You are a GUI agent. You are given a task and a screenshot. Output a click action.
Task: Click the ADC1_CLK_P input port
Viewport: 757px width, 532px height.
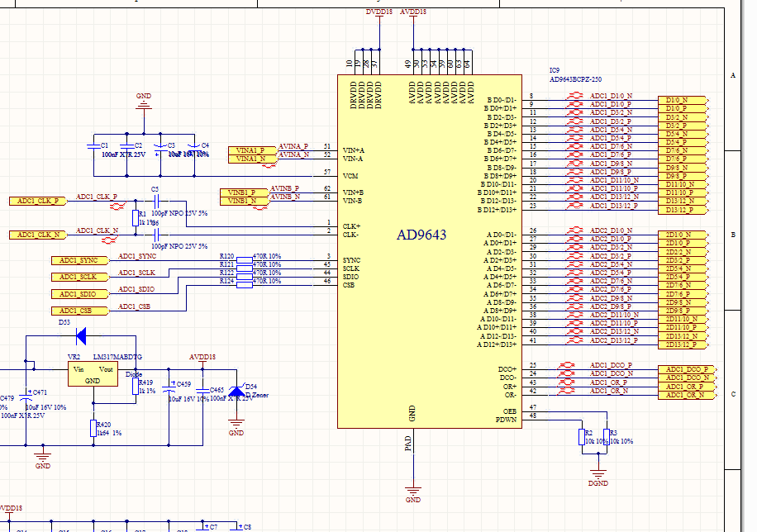pyautogui.click(x=38, y=202)
